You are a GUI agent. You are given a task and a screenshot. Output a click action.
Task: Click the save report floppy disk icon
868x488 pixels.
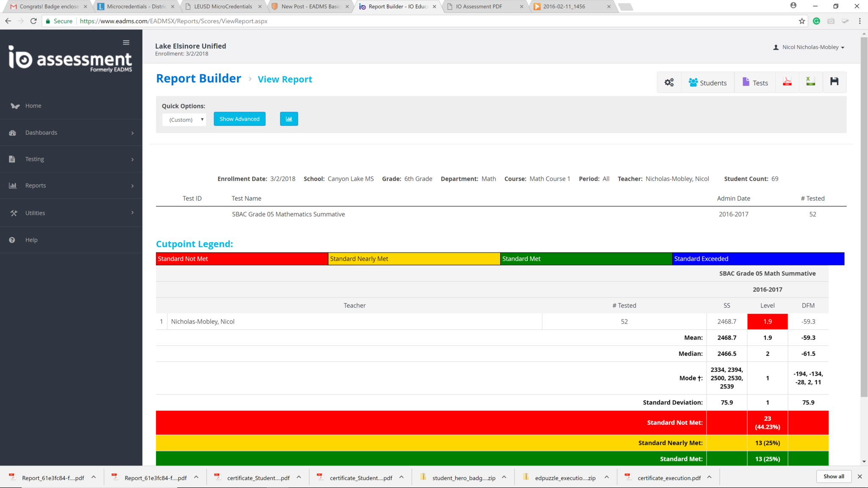pyautogui.click(x=834, y=82)
